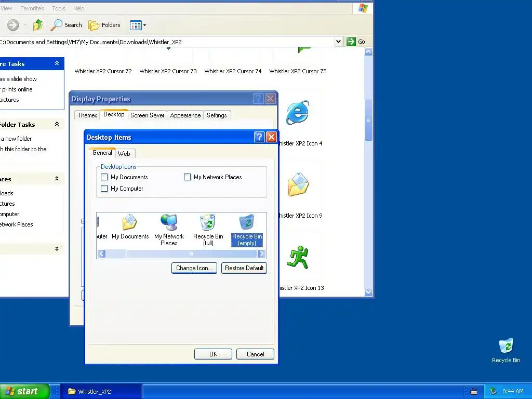Viewport: 532px width, 399px height.
Task: Click the 'prints online' task link
Action: click(x=17, y=89)
